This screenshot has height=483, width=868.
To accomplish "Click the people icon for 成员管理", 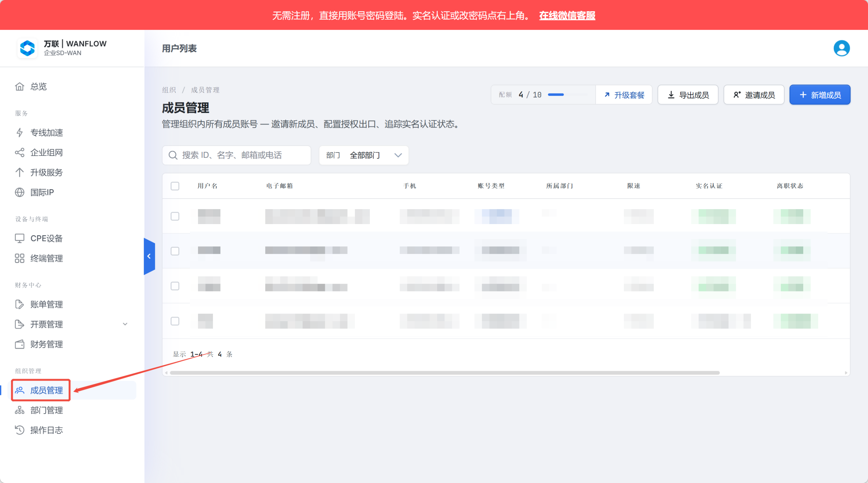I will [20, 390].
